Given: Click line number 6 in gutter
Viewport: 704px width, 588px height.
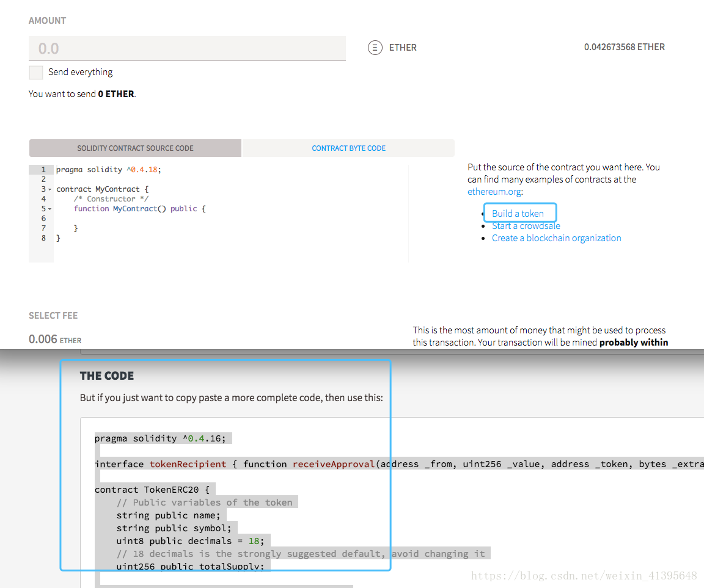Looking at the screenshot, I should point(43,219).
